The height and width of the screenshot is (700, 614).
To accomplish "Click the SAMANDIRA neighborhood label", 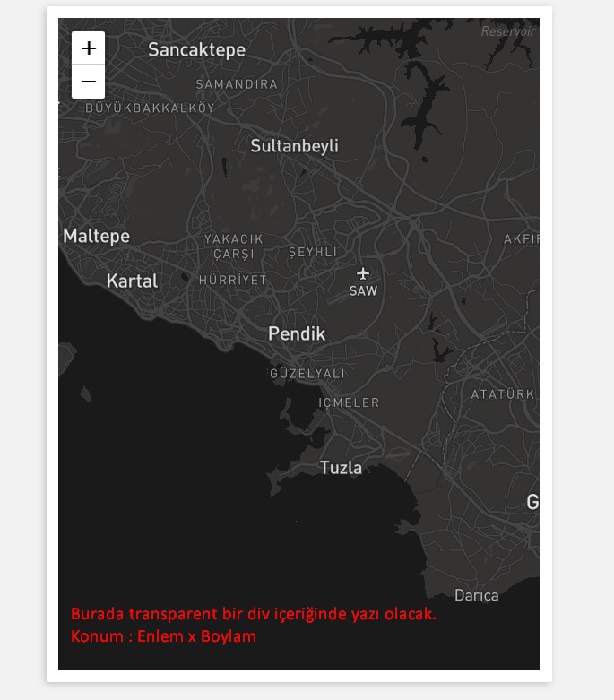I will coord(237,84).
